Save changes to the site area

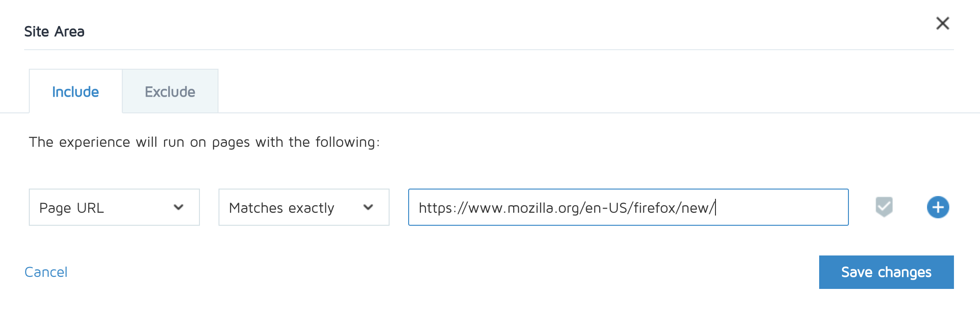[886, 272]
